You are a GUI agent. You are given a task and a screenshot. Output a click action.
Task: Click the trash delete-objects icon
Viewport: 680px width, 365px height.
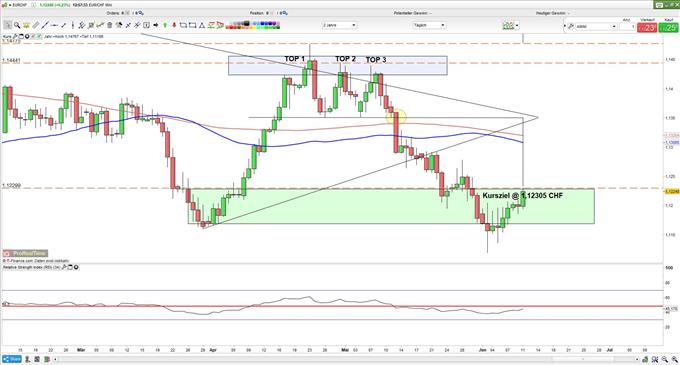[109, 25]
